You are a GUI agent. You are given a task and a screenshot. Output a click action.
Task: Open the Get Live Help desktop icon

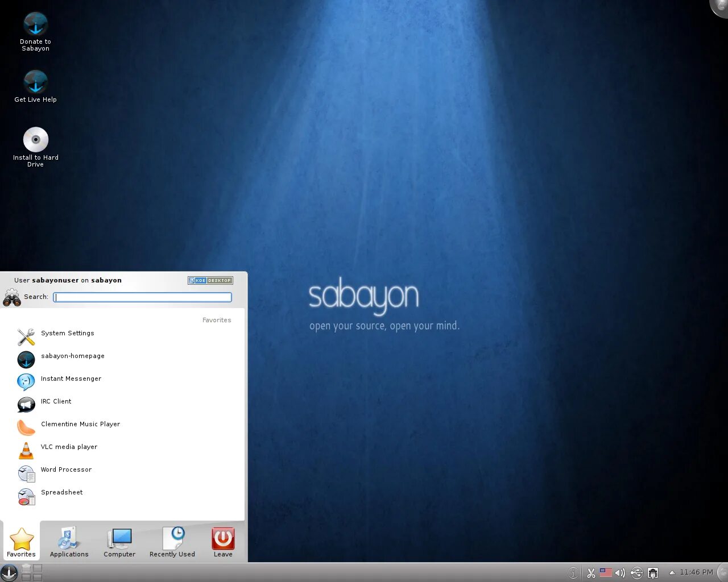click(x=35, y=86)
